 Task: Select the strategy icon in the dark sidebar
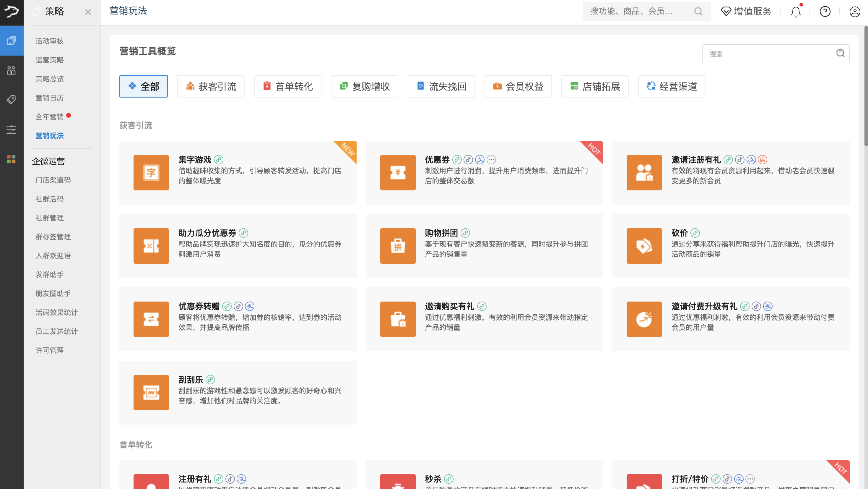coord(12,41)
